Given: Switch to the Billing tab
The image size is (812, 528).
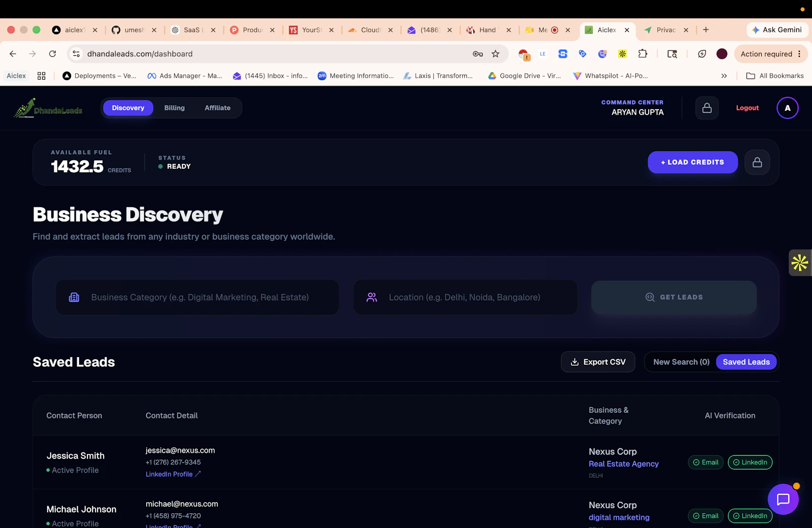Looking at the screenshot, I should pyautogui.click(x=175, y=108).
